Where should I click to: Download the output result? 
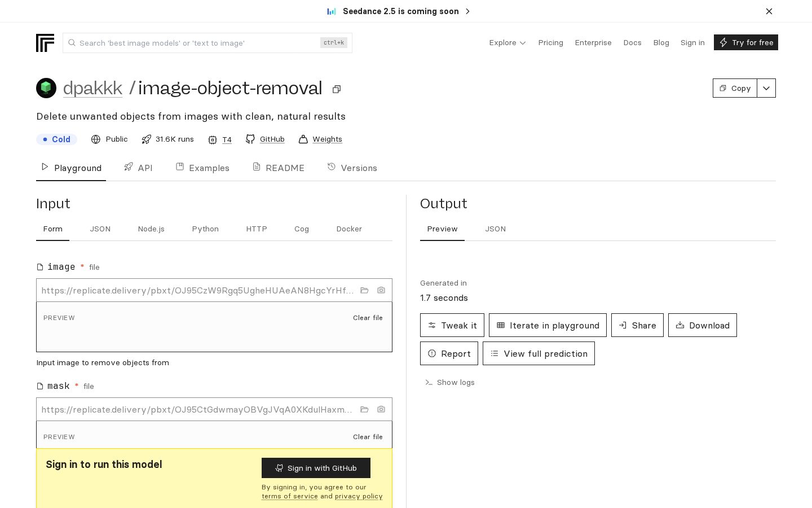(703, 325)
